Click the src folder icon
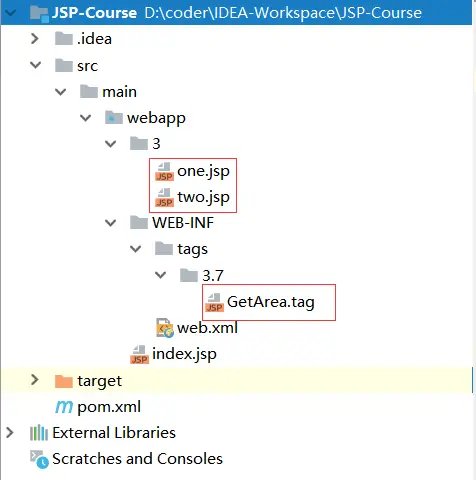Viewport: 476px width, 480px height. click(64, 65)
